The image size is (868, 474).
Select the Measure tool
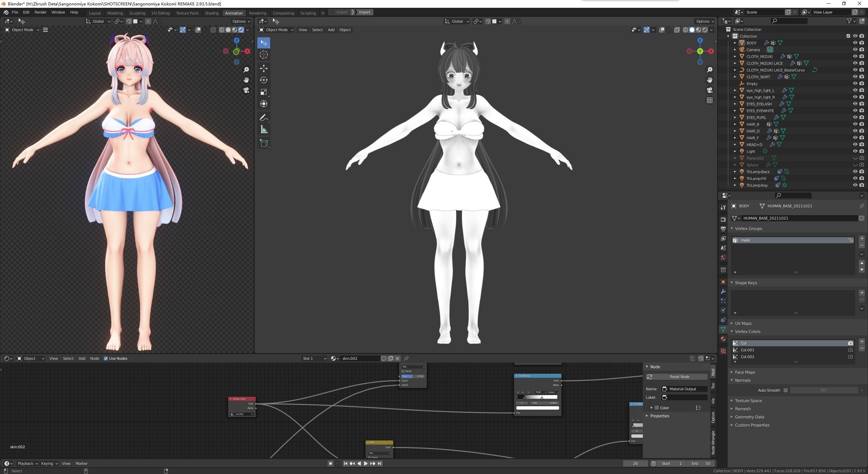[x=264, y=130]
